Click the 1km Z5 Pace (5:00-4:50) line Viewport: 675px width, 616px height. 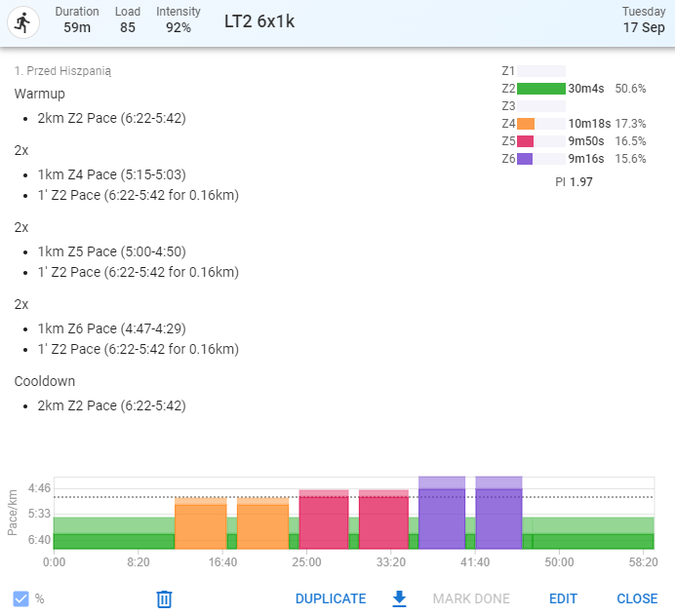coord(112,251)
